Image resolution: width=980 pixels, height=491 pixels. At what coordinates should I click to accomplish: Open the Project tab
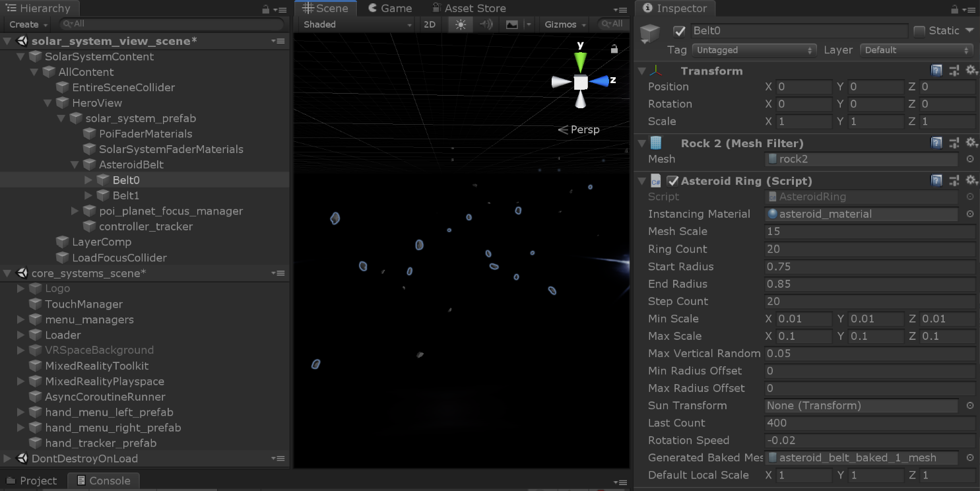pyautogui.click(x=32, y=480)
